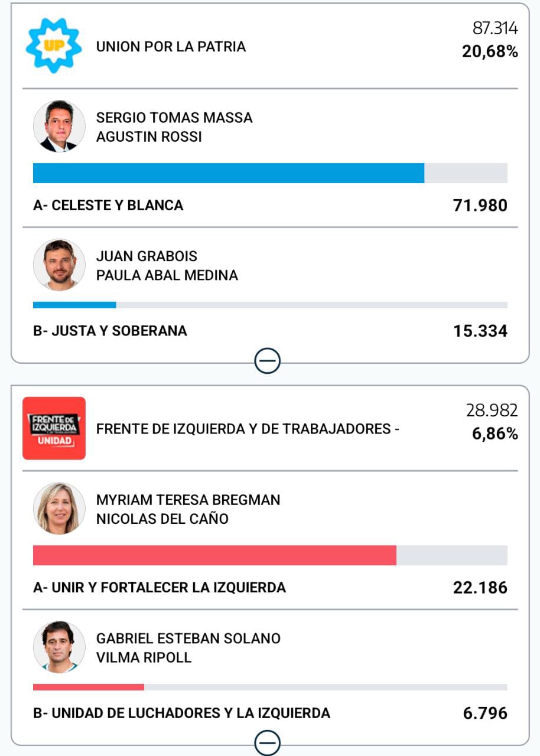Select the UNION POR LA PATRIA heading
Image resolution: width=540 pixels, height=756 pixels.
(171, 47)
